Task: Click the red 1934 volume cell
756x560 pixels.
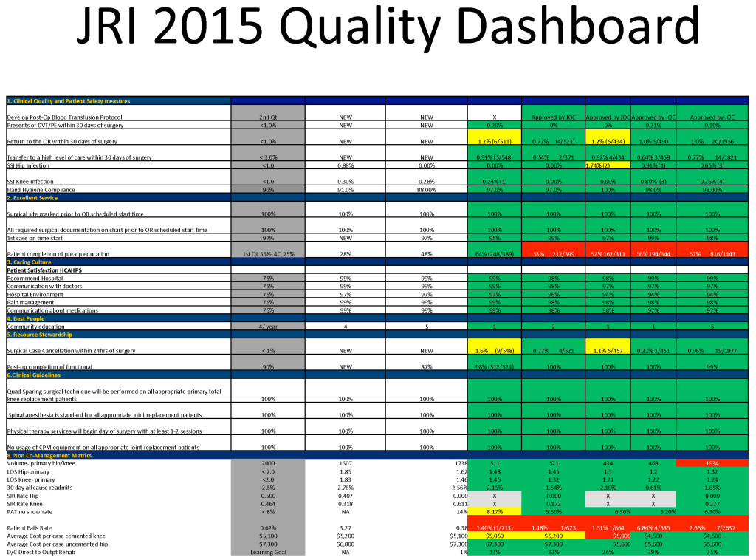Action: pyautogui.click(x=711, y=462)
